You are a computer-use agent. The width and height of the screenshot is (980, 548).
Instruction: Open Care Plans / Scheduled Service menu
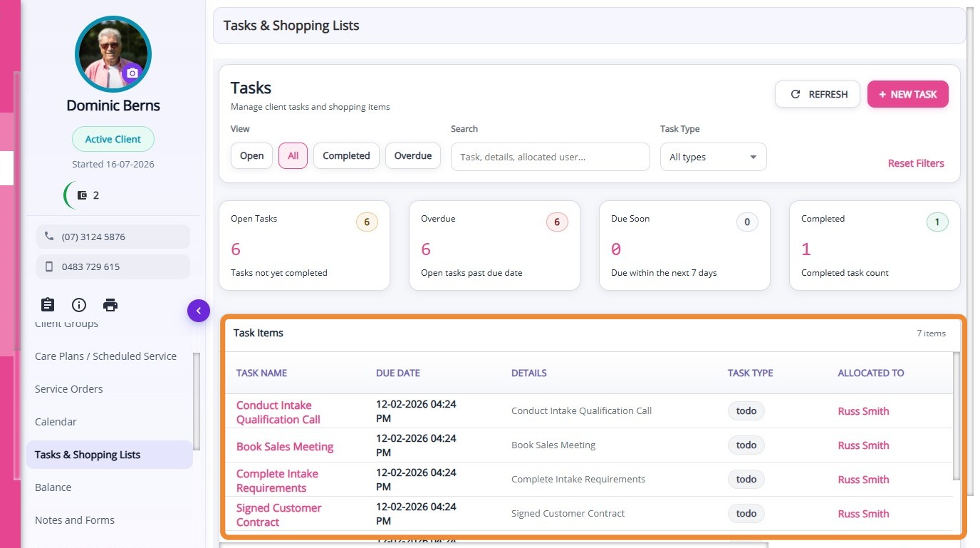[105, 356]
